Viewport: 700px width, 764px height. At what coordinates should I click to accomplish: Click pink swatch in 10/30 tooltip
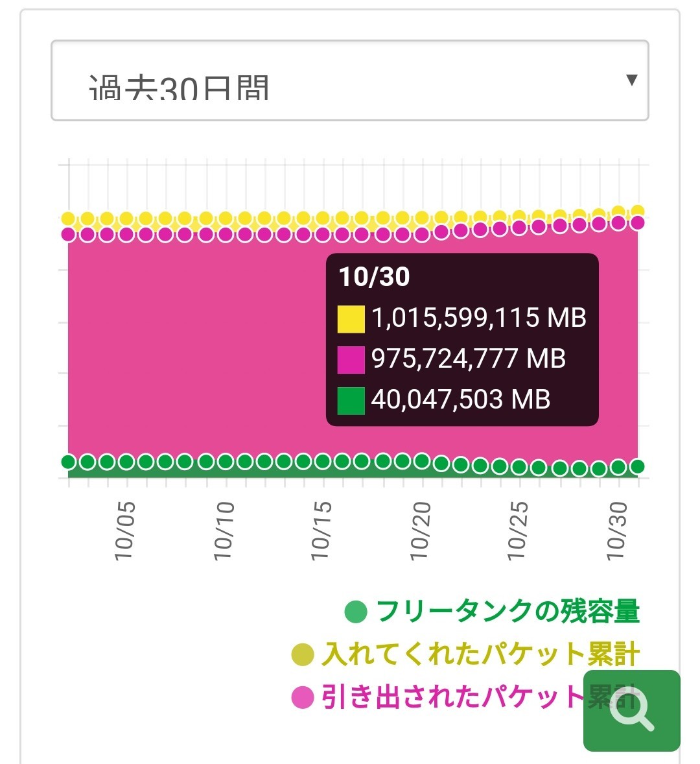351,360
